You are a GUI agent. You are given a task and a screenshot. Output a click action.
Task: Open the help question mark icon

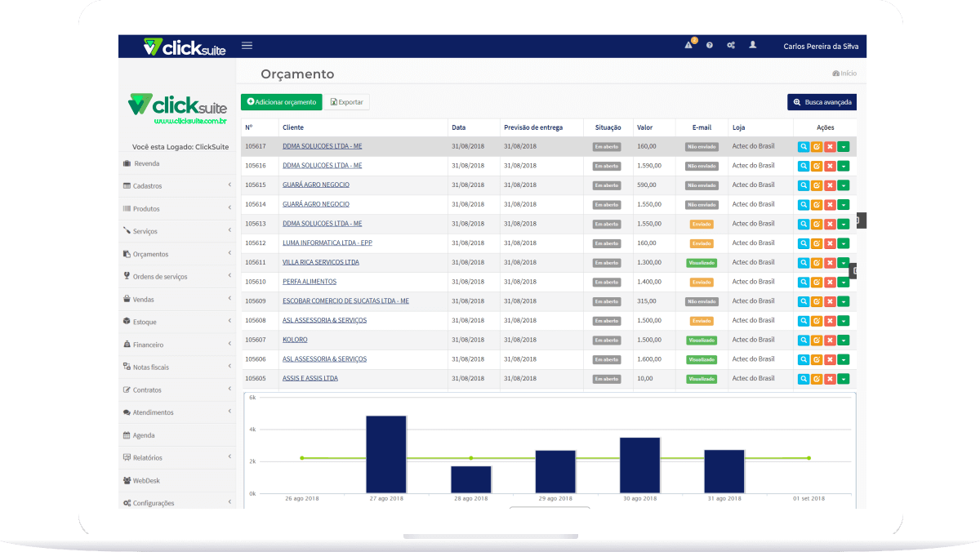[710, 46]
